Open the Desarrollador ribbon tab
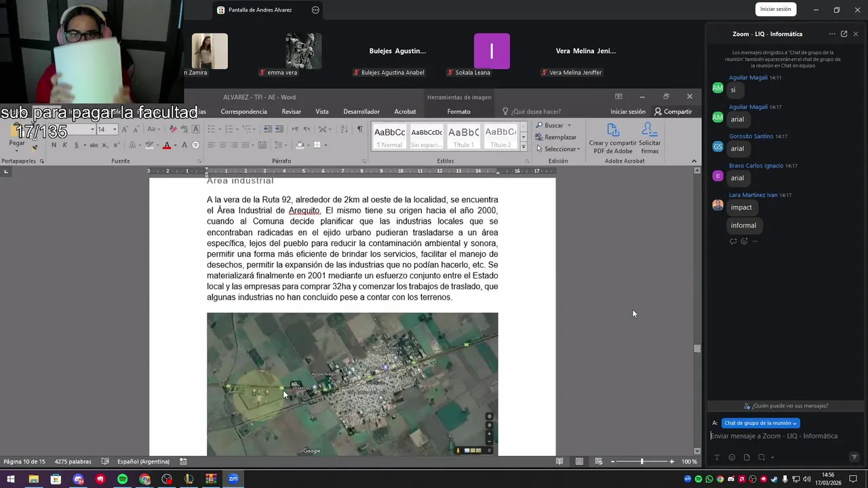 361,112
